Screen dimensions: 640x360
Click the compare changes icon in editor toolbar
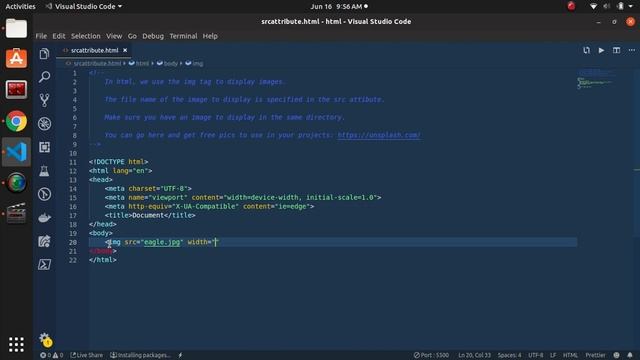pos(587,50)
